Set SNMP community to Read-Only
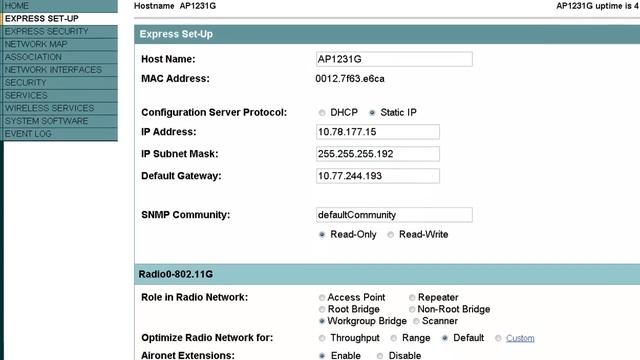Image resolution: width=640 pixels, height=360 pixels. 322,235
